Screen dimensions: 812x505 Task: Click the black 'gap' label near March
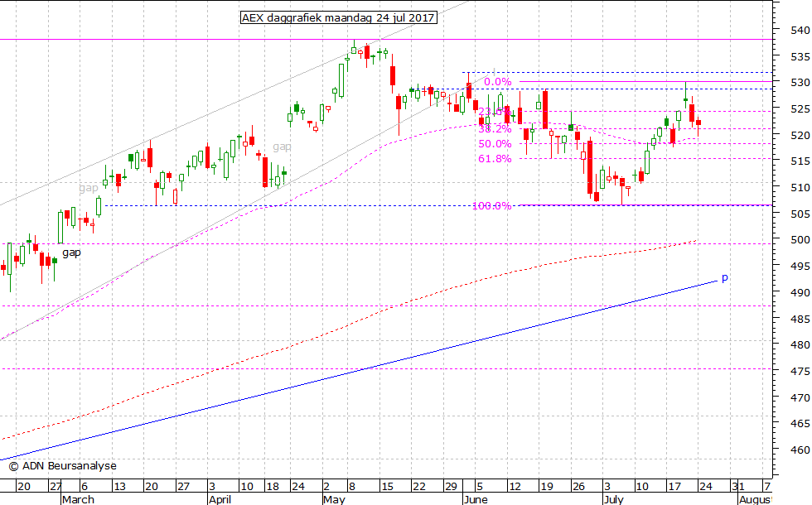[71, 253]
